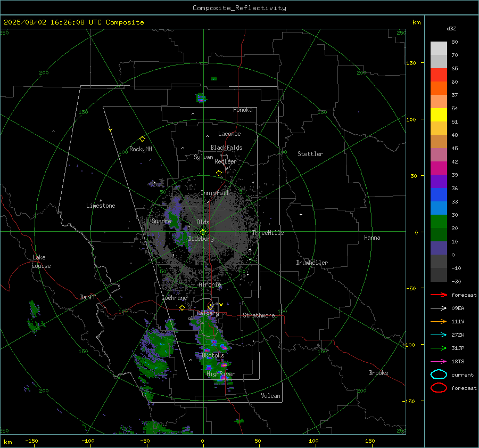Pick the orange swatch between 60 and 57 dBZ

tap(439, 88)
